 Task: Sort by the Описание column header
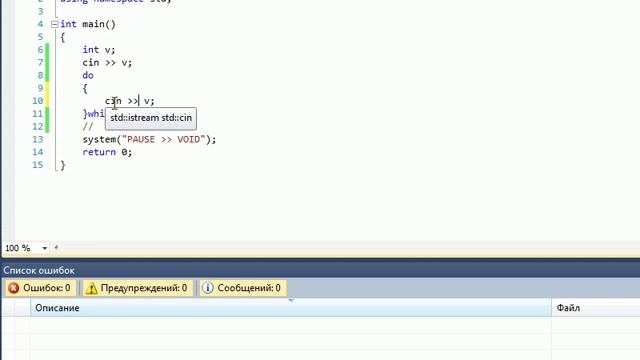pyautogui.click(x=291, y=308)
